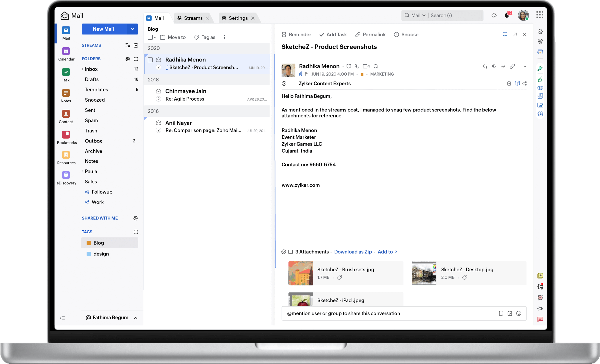Open eDiscovery from the left sidebar
The width and height of the screenshot is (600, 364).
tap(66, 175)
